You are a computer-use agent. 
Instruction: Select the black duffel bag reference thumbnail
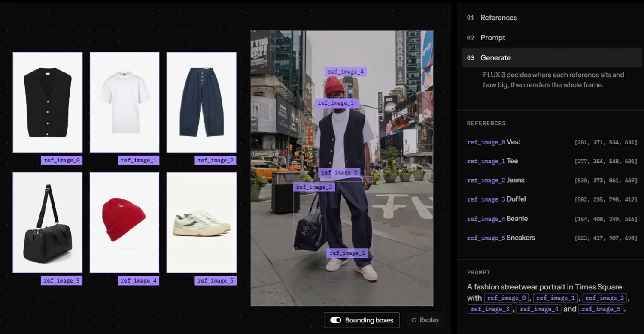click(x=48, y=223)
